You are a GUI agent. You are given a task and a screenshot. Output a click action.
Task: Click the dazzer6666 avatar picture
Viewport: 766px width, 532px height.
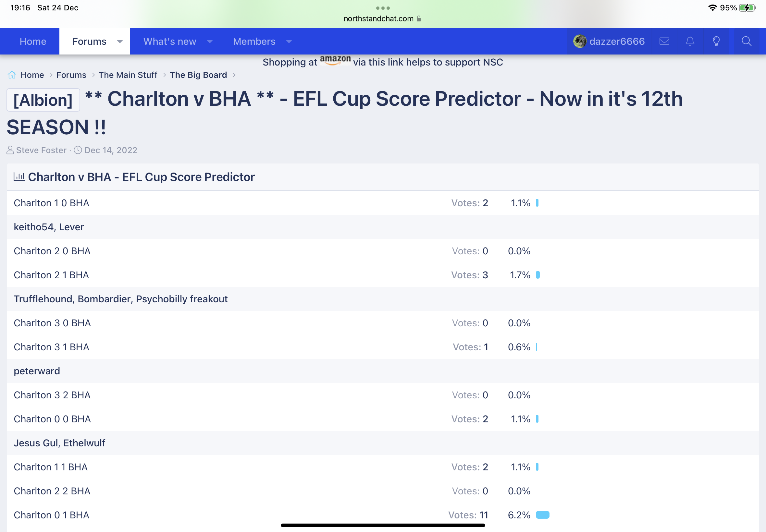coord(580,41)
